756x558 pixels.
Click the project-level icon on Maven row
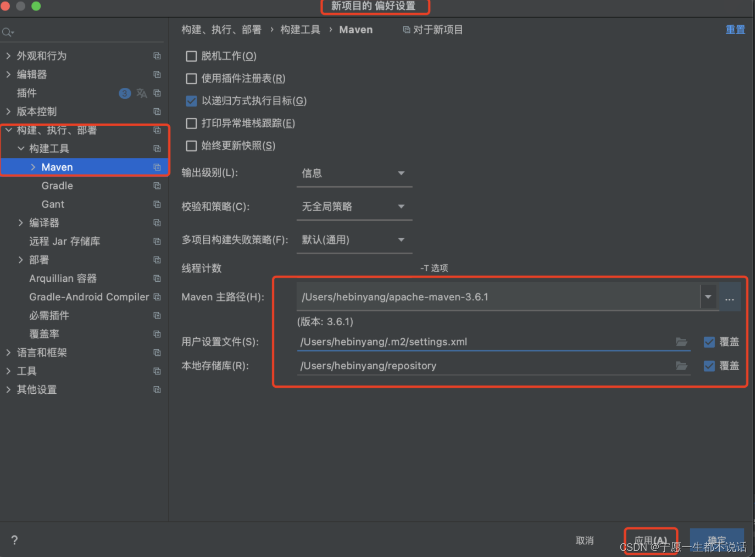[157, 168]
